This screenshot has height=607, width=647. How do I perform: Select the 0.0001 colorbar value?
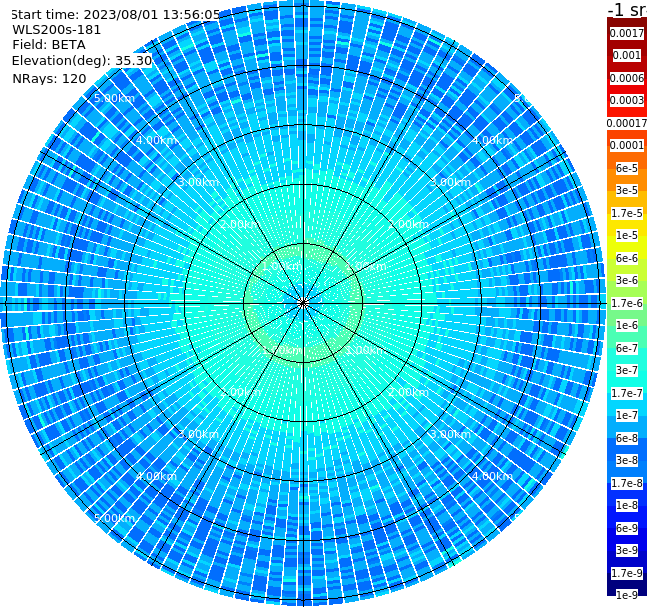627,145
